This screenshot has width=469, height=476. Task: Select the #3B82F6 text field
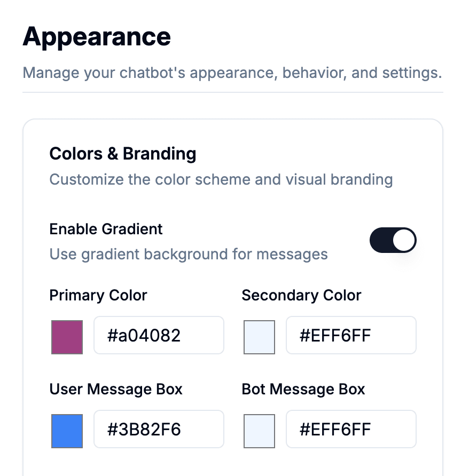click(159, 429)
